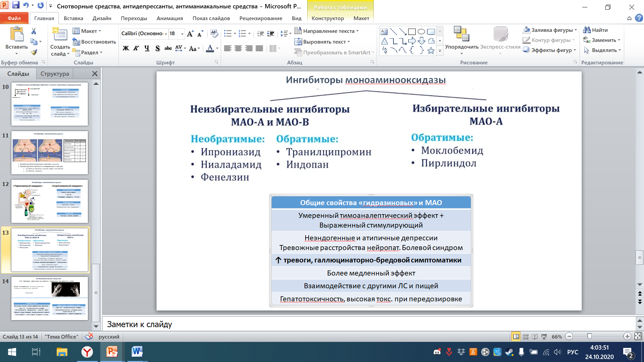Open font color dropdown arrow
This screenshot has height=362, width=644.
(x=217, y=48)
